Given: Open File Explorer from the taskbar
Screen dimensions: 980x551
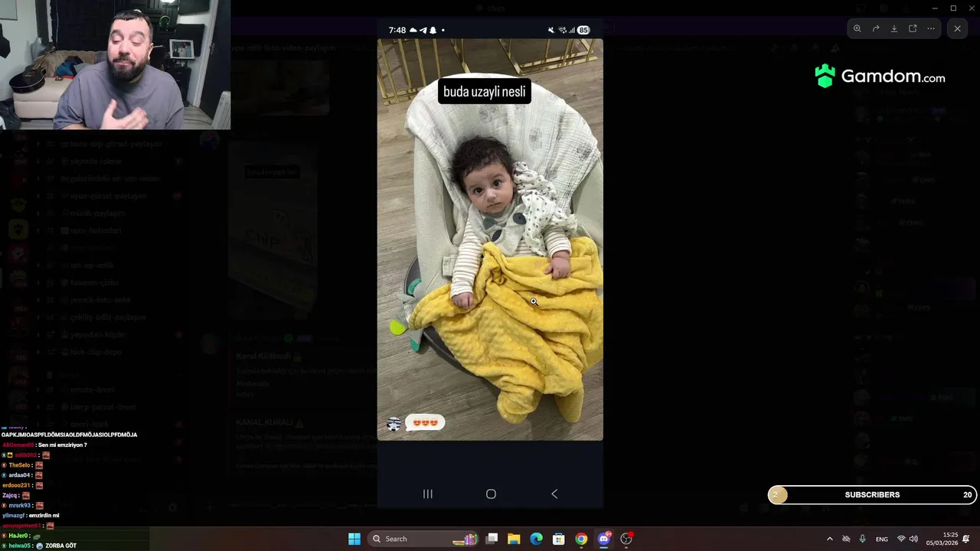Looking at the screenshot, I should (x=514, y=539).
